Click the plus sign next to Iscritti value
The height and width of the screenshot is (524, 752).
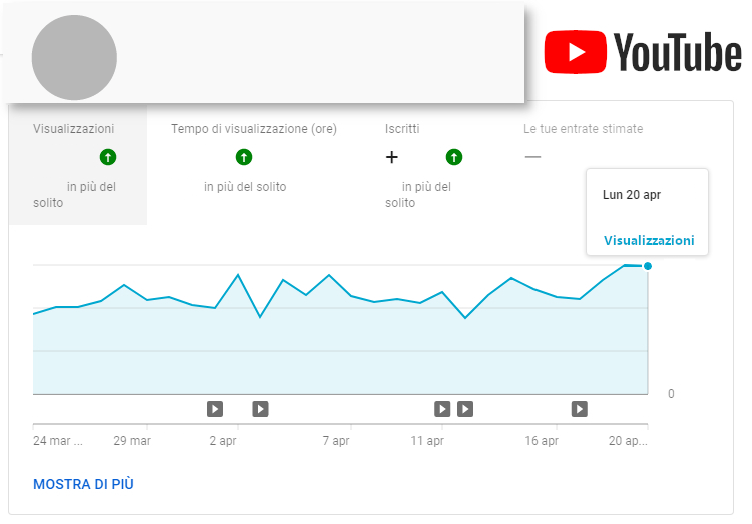coord(392,157)
